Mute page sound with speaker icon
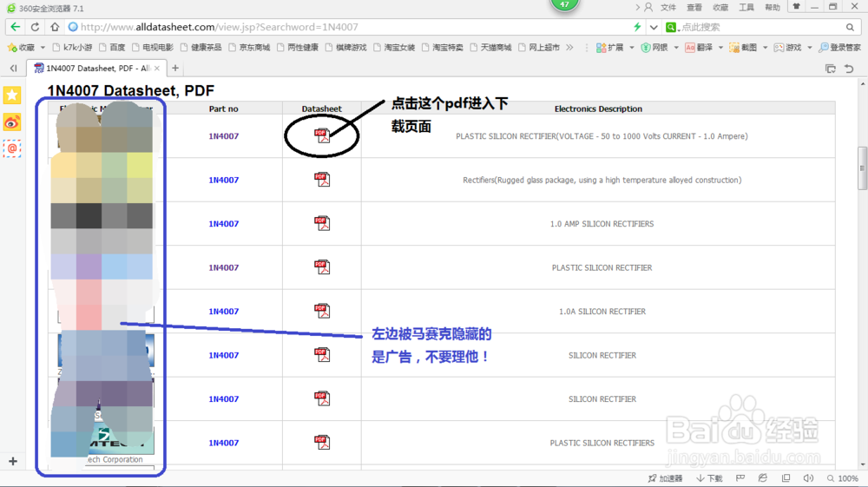868x487 pixels. tap(808, 478)
